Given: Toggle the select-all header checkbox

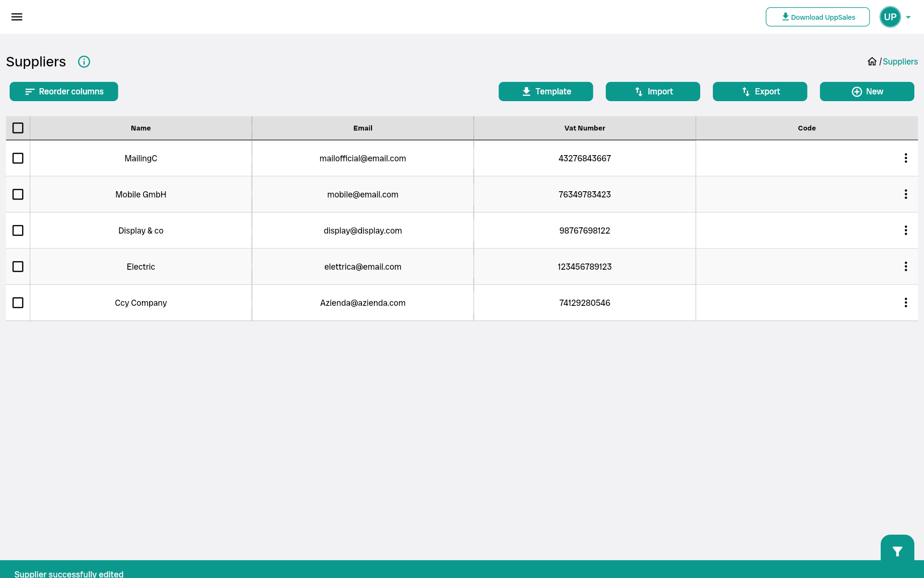Looking at the screenshot, I should click(18, 128).
